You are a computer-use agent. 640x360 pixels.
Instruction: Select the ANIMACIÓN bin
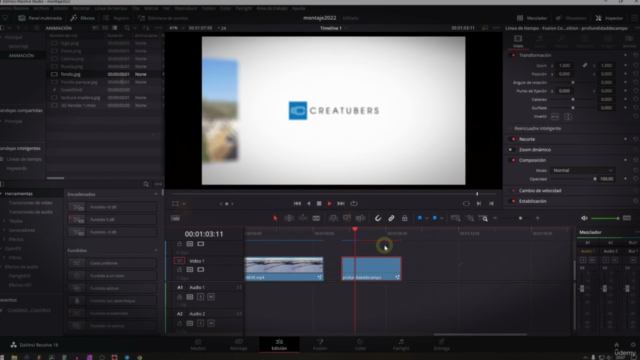coord(22,56)
